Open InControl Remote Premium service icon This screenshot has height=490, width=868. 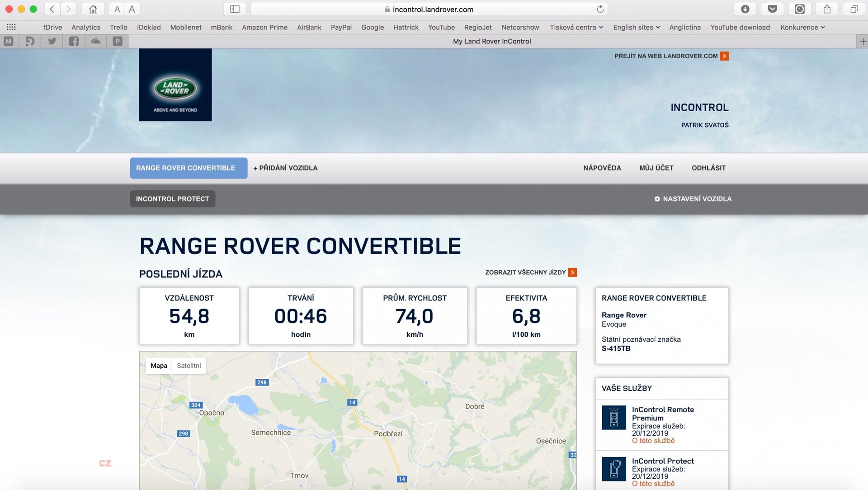(613, 417)
